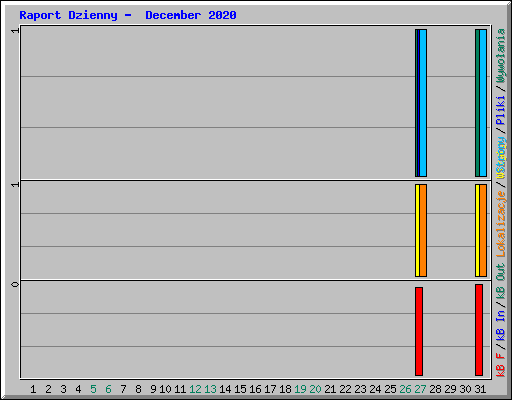This screenshot has height=400, width=512.
Task: Click day label 9 on the x-axis
Action: (x=153, y=389)
